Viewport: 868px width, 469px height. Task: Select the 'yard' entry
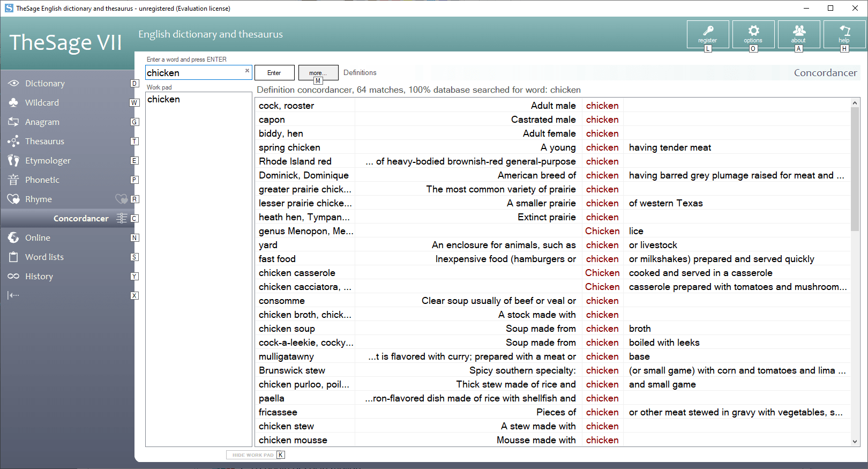(268, 245)
